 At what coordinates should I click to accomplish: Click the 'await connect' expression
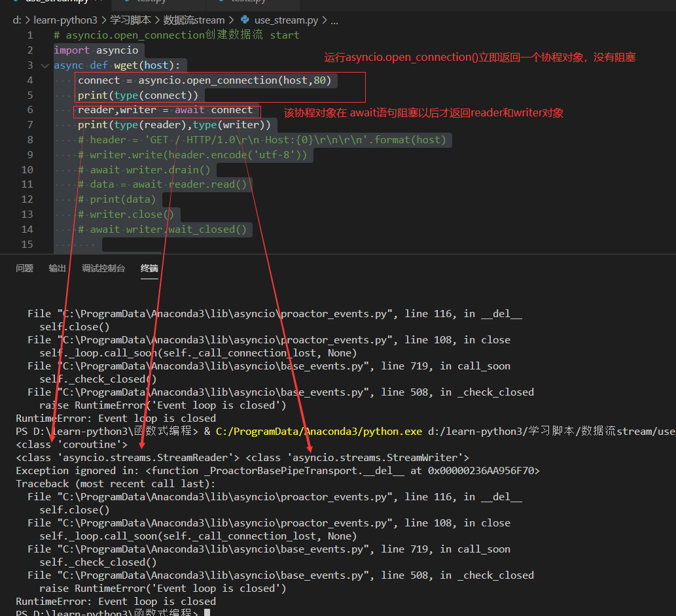[x=214, y=111]
